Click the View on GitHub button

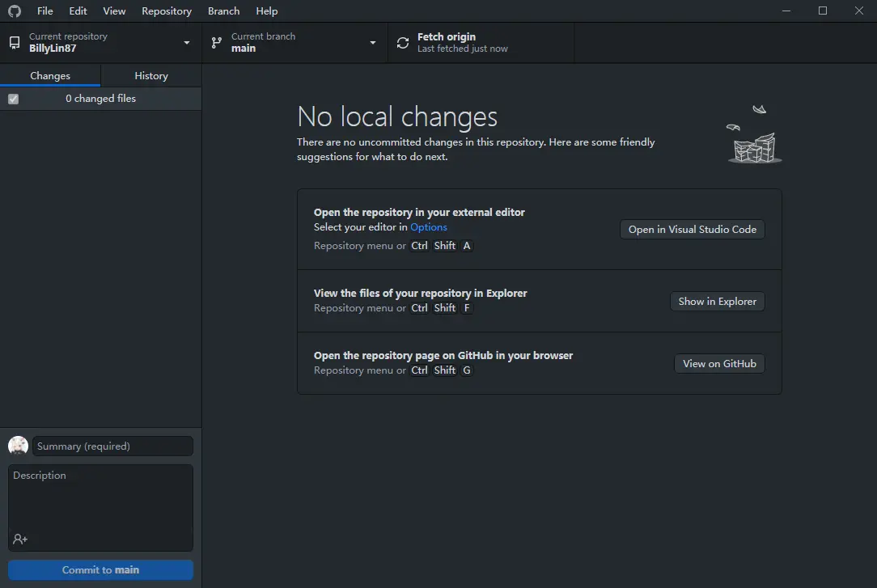(719, 363)
